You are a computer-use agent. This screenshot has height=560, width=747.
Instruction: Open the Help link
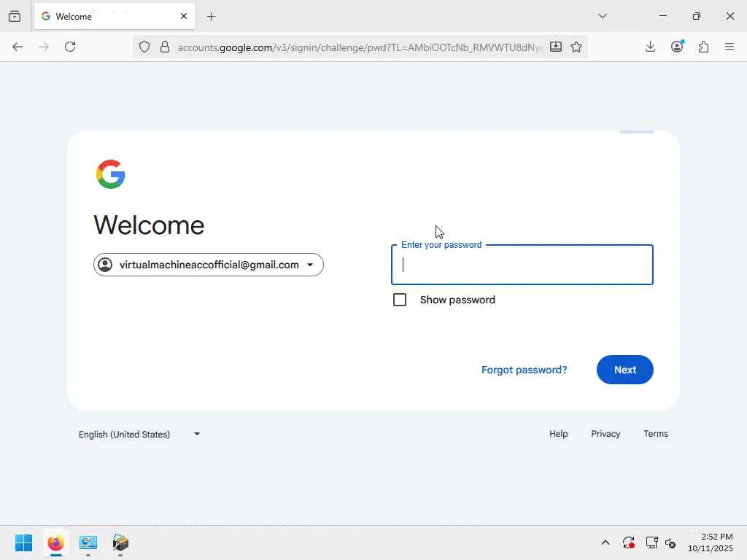558,434
